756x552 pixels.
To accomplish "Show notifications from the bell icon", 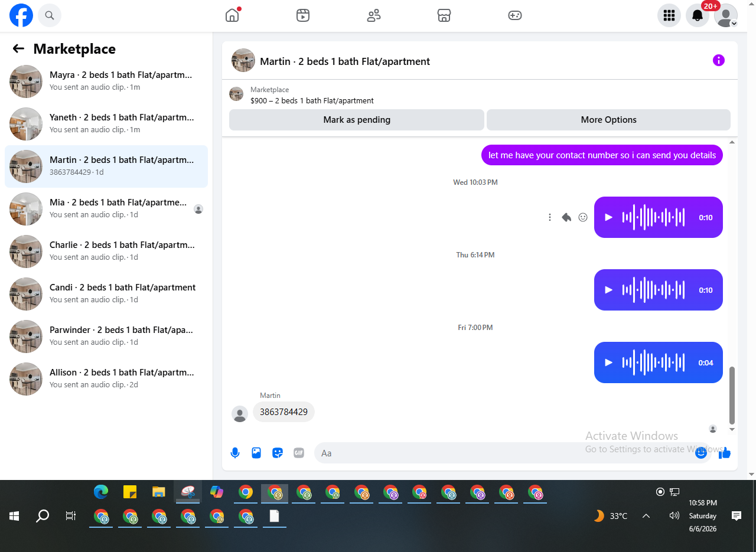I will click(698, 15).
